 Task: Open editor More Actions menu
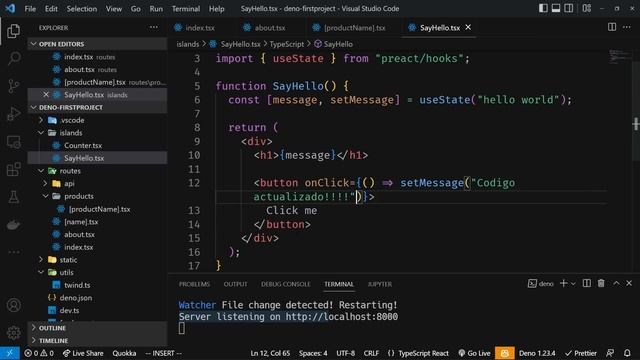627,27
